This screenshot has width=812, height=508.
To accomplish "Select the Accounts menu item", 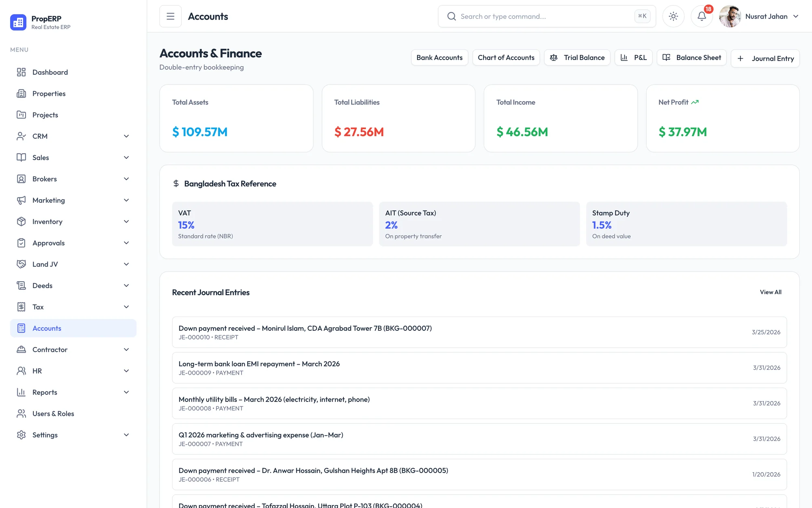I will pos(73,328).
